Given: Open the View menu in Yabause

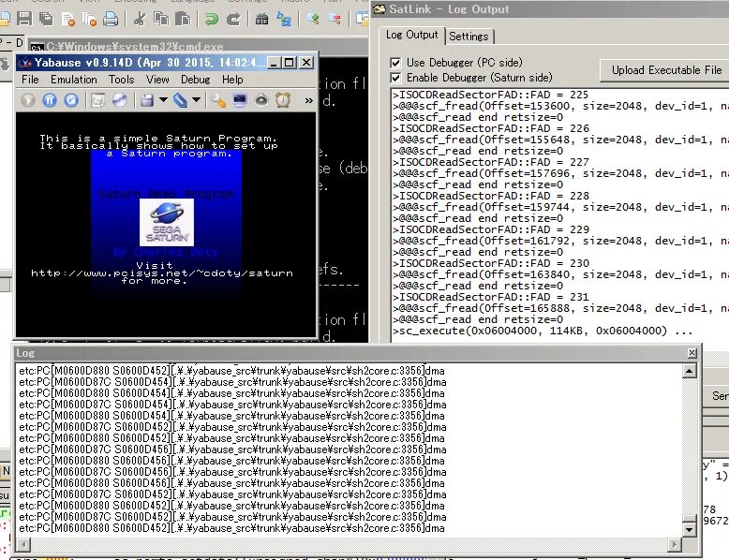Looking at the screenshot, I should 157,80.
